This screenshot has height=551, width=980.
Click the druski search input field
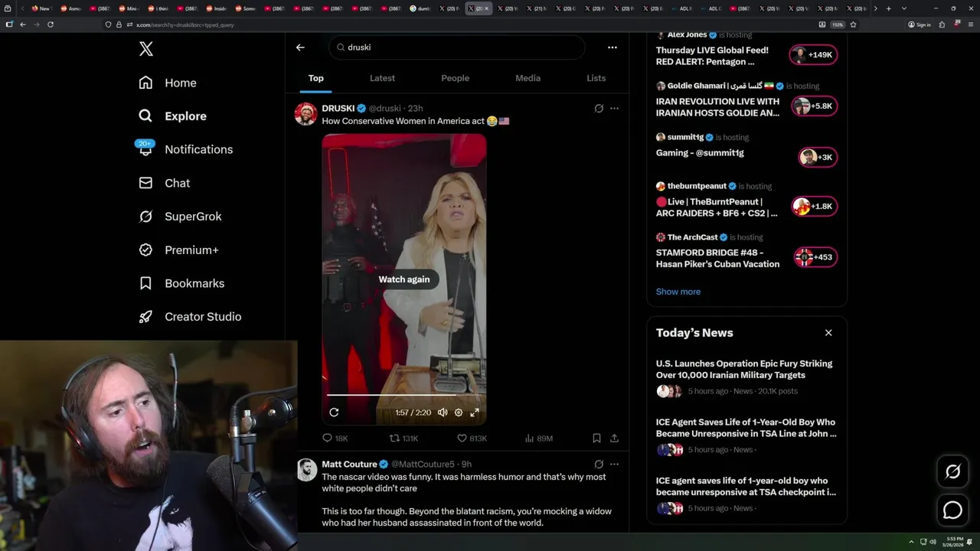(x=457, y=47)
